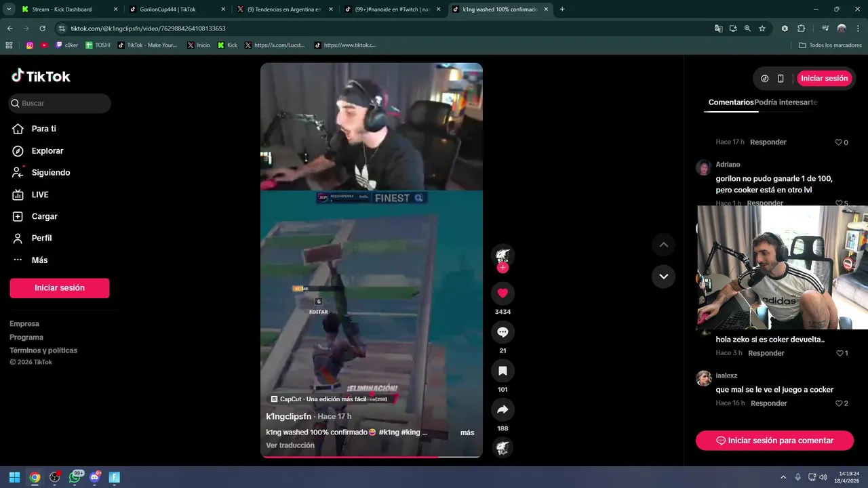Click Iniciar sesión para comentar button
Image resolution: width=868 pixels, height=488 pixels.
(x=774, y=441)
